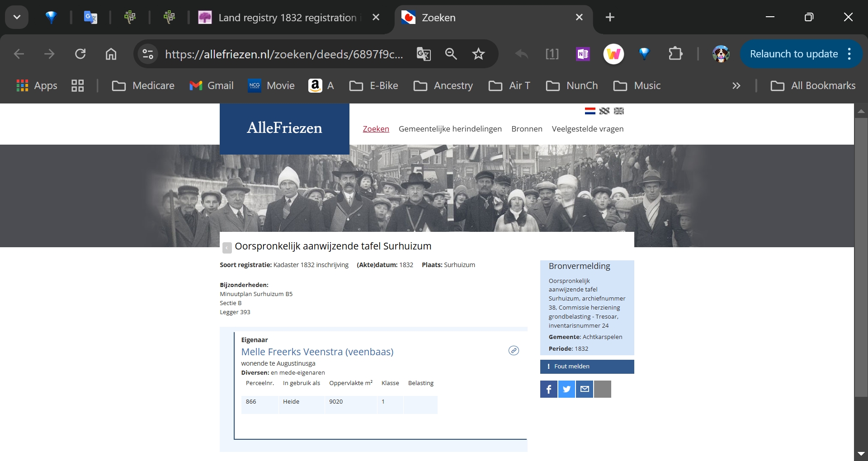Switch the site language to Dutch flag
Viewport: 868px width, 461px height.
(590, 111)
